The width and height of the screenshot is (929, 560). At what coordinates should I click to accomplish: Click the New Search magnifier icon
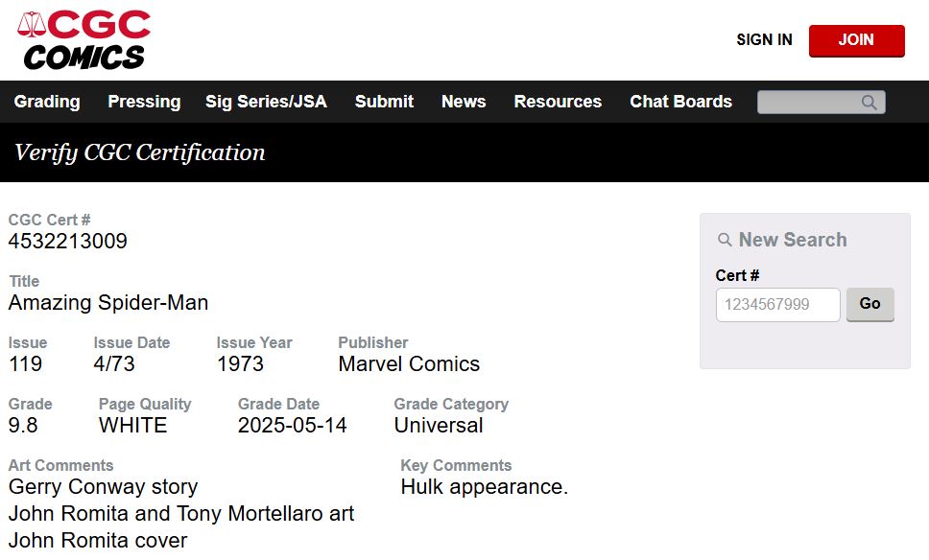726,240
